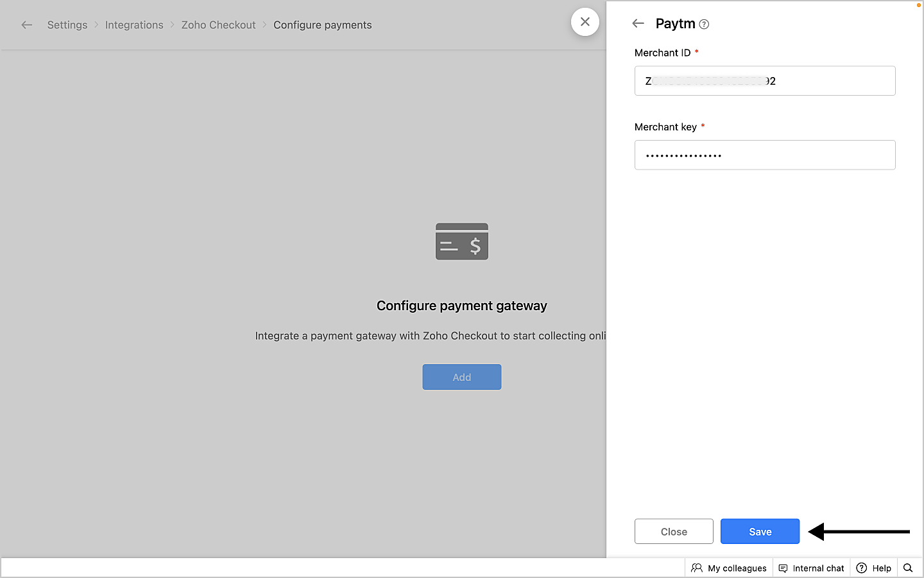Click the Internal chat bubble icon
This screenshot has width=924, height=578.
coord(783,568)
